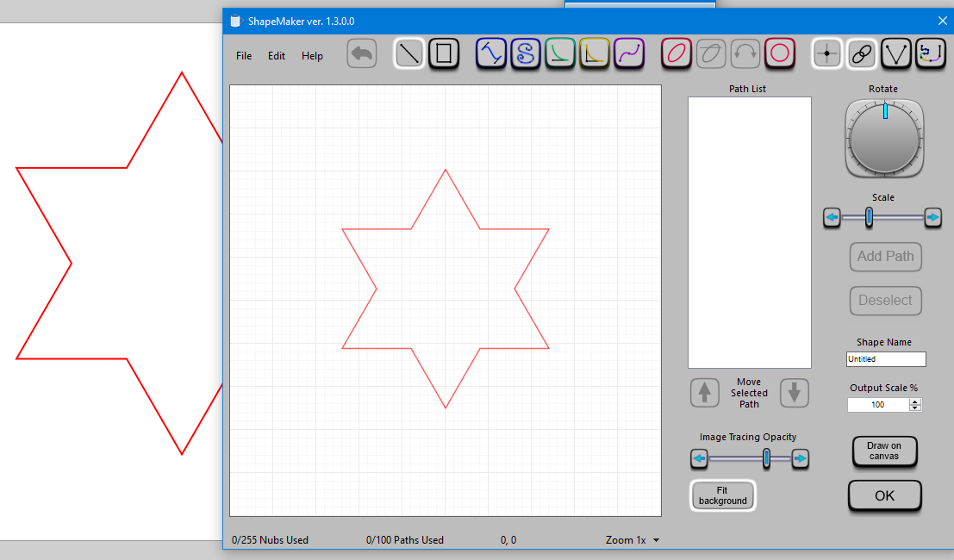Move selected path up with arrow
This screenshot has height=560, width=954.
(705, 393)
